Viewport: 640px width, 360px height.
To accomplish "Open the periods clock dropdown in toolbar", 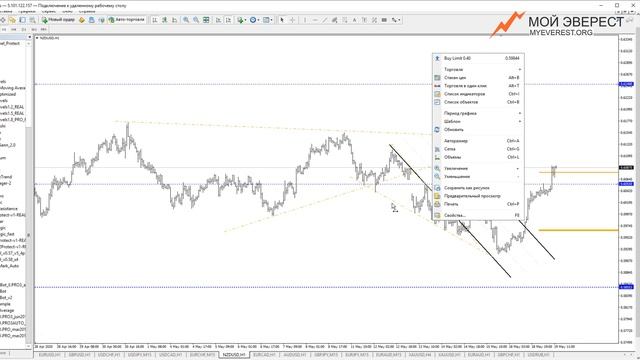I will pyautogui.click(x=254, y=20).
